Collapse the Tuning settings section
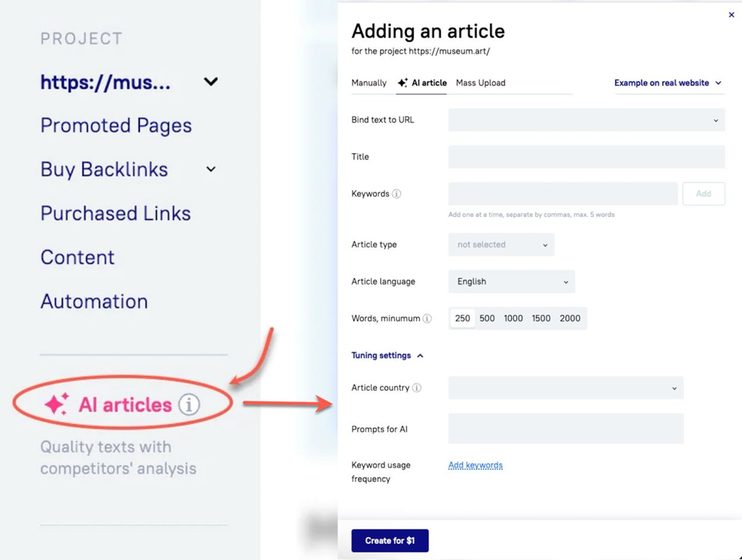The height and width of the screenshot is (560, 742). [387, 356]
